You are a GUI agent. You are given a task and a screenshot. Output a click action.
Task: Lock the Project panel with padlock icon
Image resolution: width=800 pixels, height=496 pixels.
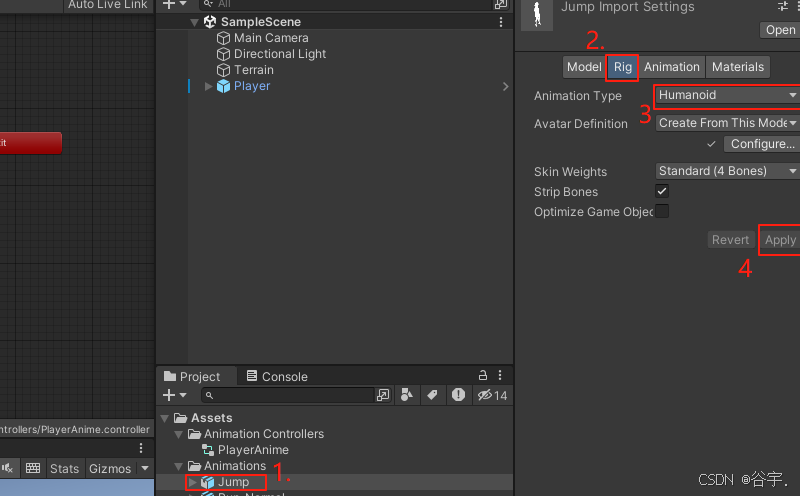tap(483, 376)
